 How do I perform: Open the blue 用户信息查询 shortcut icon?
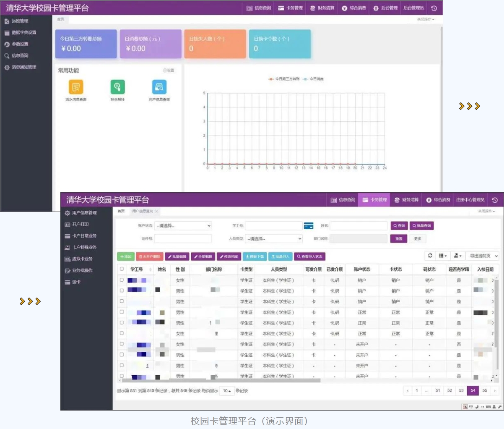pyautogui.click(x=159, y=87)
